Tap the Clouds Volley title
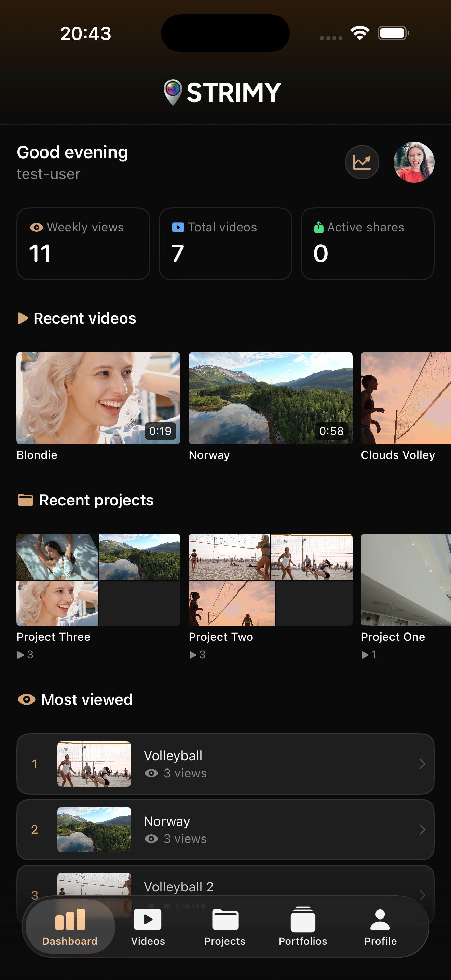 (x=398, y=455)
